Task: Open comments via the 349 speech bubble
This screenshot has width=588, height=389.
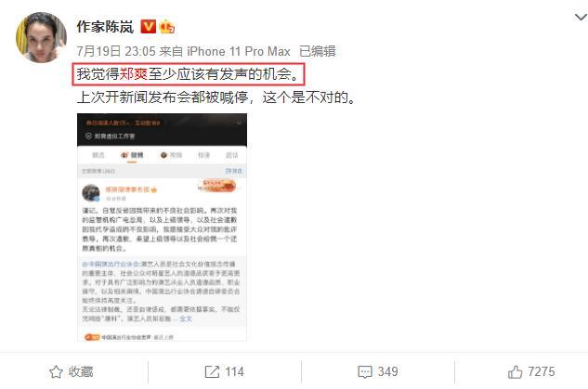Action: point(378,371)
